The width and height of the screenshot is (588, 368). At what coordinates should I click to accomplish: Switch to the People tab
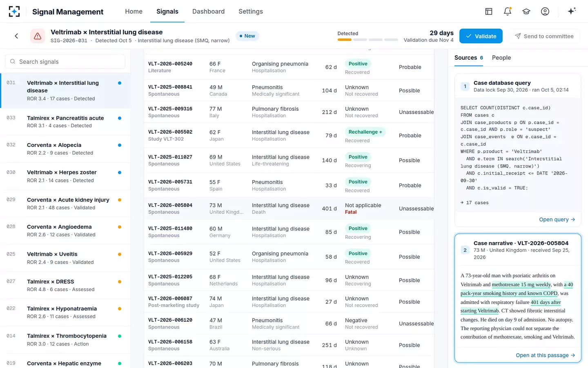[x=501, y=58]
